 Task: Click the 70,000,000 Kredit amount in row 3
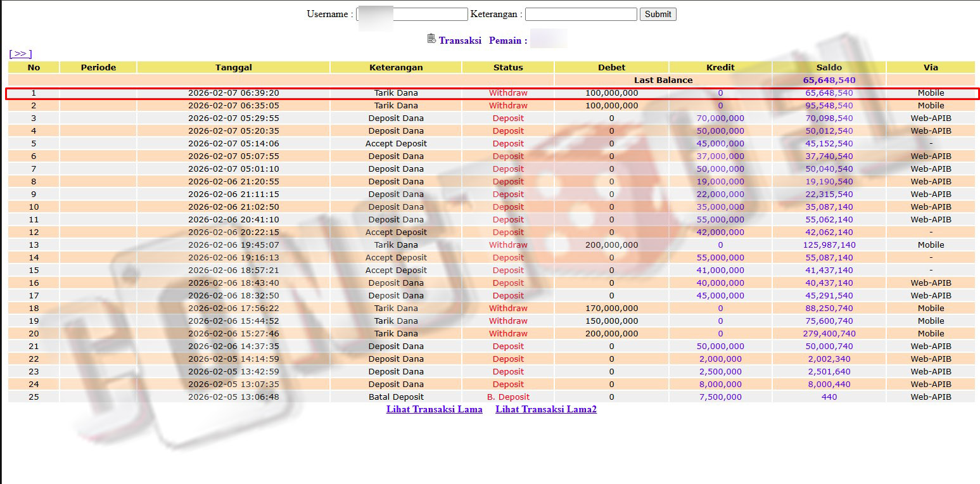[x=720, y=118]
